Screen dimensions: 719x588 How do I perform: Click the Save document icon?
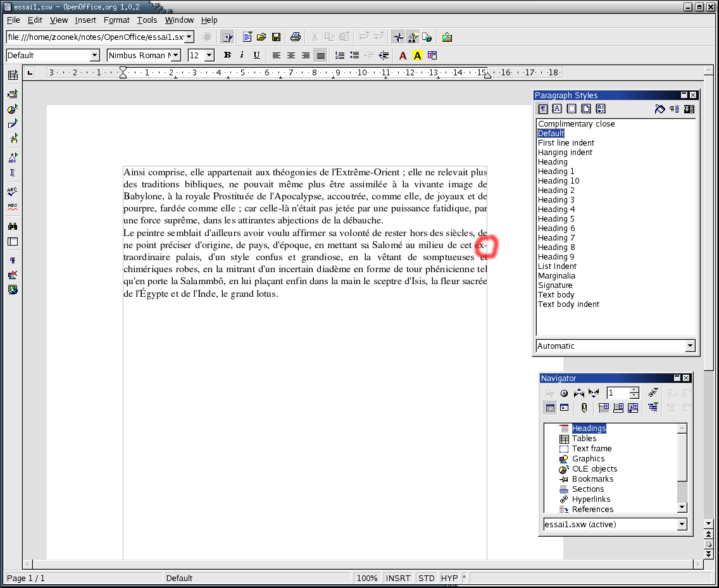[276, 37]
